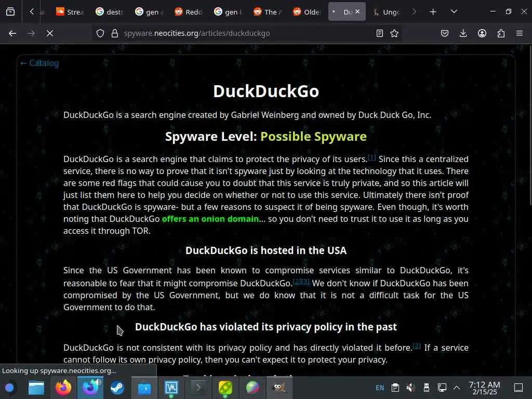
Task: Toggle reader view
Action: tap(380, 33)
